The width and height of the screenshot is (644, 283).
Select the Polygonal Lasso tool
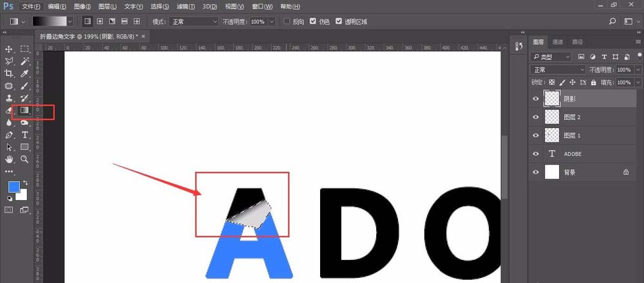(x=8, y=61)
